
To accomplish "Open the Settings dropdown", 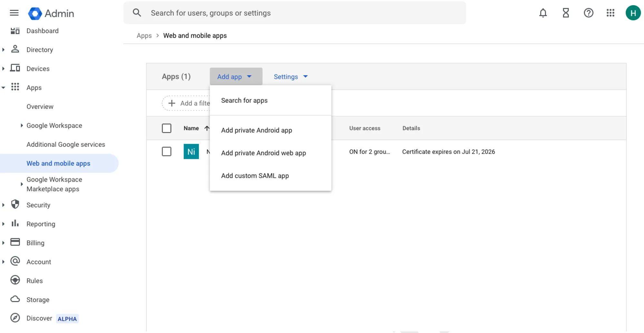I will pos(291,77).
